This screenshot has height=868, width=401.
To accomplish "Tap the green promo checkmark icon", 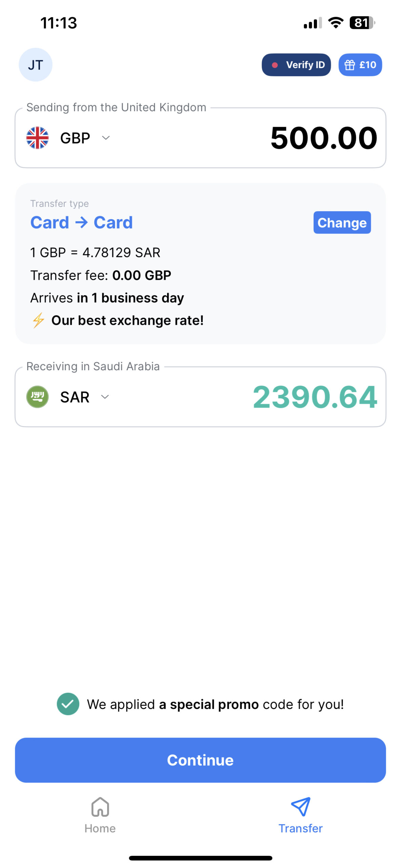I will (x=68, y=704).
